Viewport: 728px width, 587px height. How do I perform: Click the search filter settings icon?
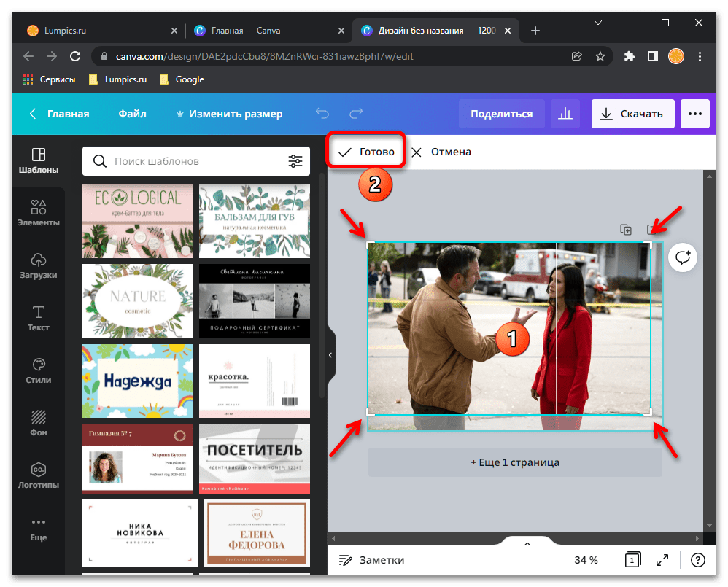(295, 161)
